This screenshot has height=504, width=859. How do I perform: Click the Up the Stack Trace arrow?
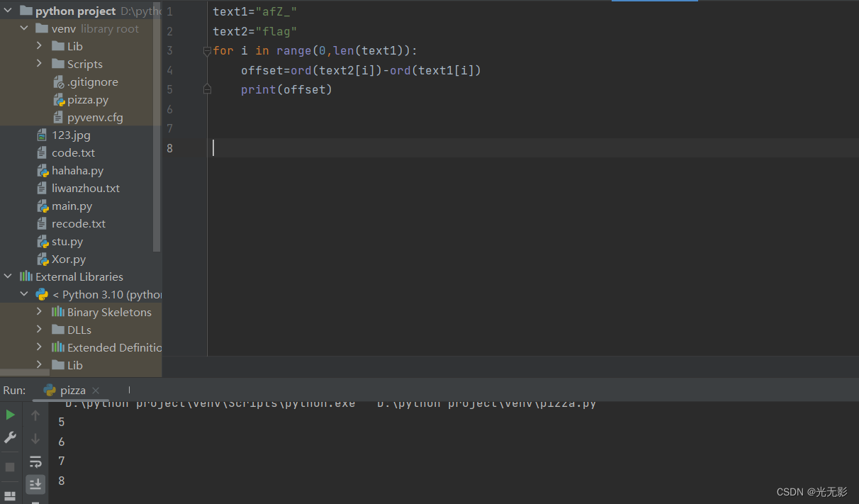click(35, 415)
